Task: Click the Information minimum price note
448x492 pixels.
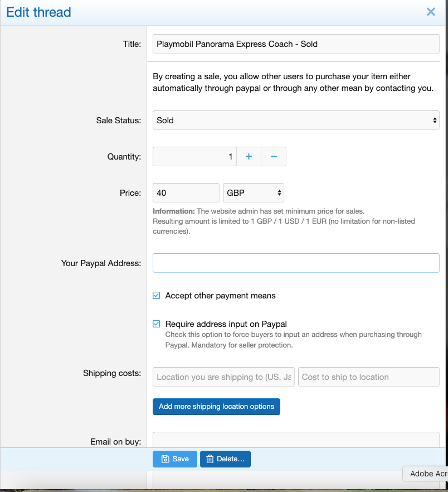Action: (284, 221)
